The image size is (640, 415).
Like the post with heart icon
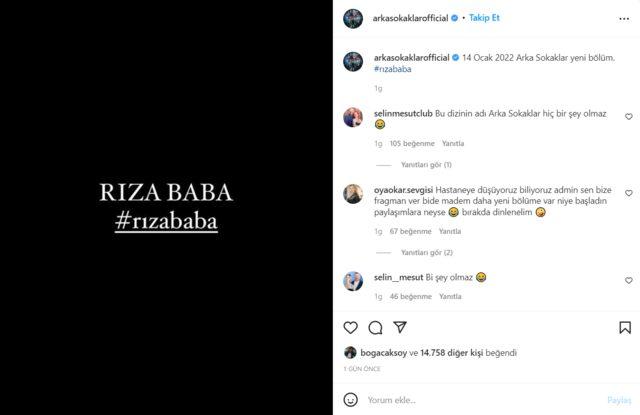pos(350,327)
